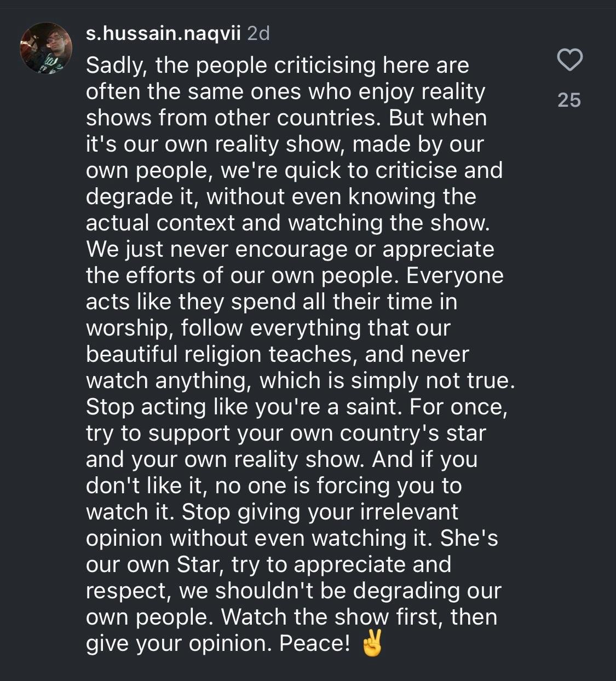View the 25 likes count
Viewport: 616px width, 681px height.
pos(569,100)
